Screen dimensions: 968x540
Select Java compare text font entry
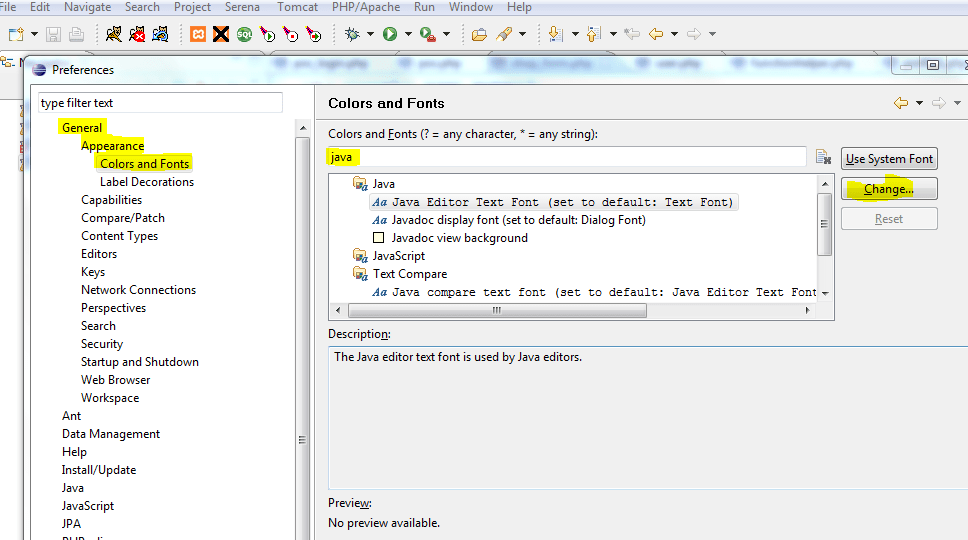(594, 292)
